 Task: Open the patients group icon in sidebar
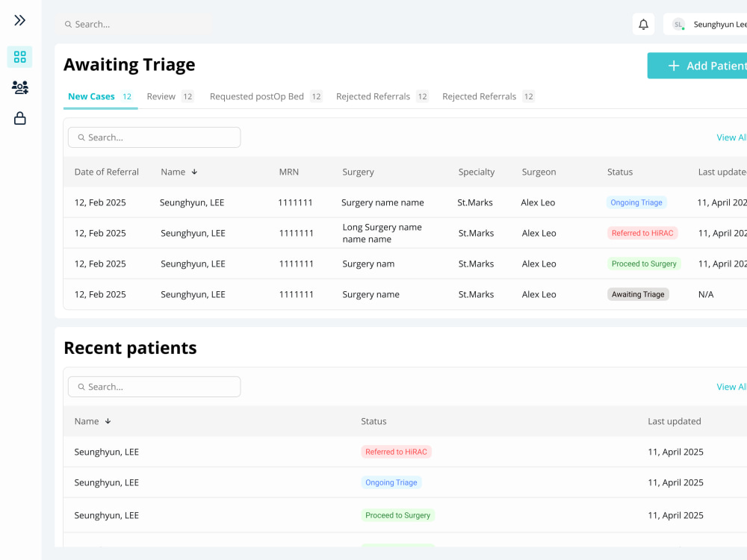[19, 87]
